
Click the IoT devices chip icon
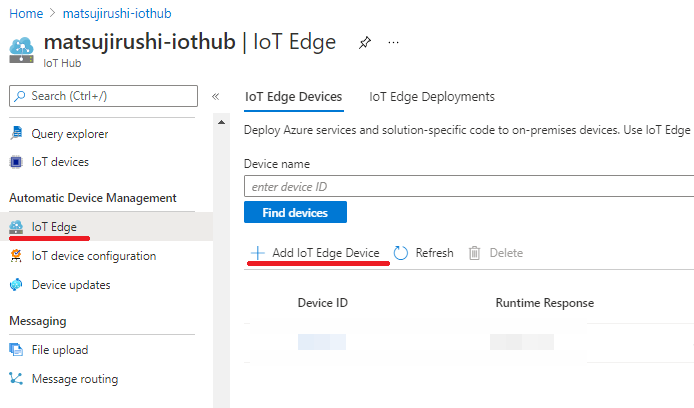pos(16,162)
